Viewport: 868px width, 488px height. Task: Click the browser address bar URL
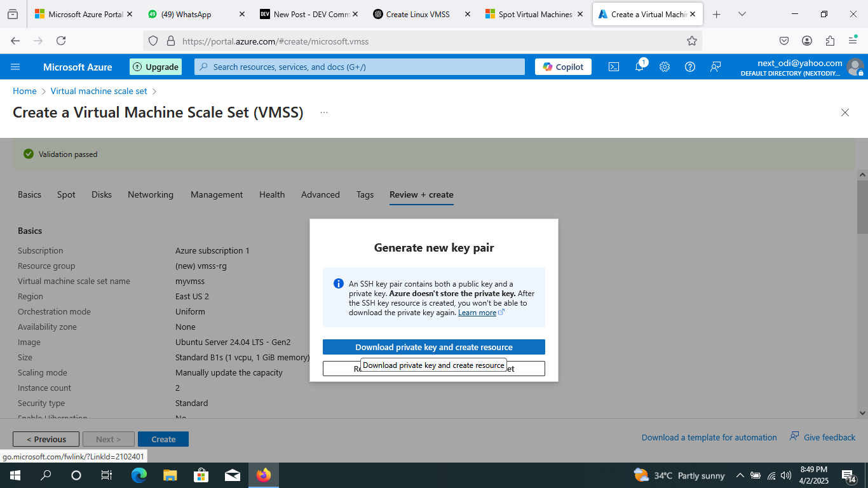click(x=275, y=41)
